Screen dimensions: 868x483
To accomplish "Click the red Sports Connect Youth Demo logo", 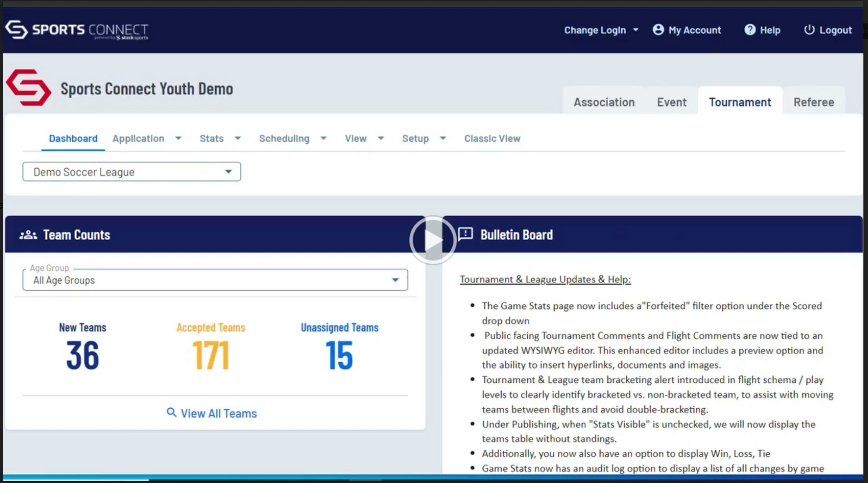I will [x=28, y=88].
